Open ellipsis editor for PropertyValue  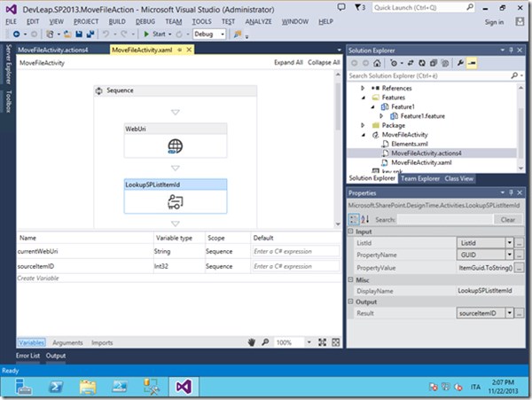pyautogui.click(x=519, y=268)
